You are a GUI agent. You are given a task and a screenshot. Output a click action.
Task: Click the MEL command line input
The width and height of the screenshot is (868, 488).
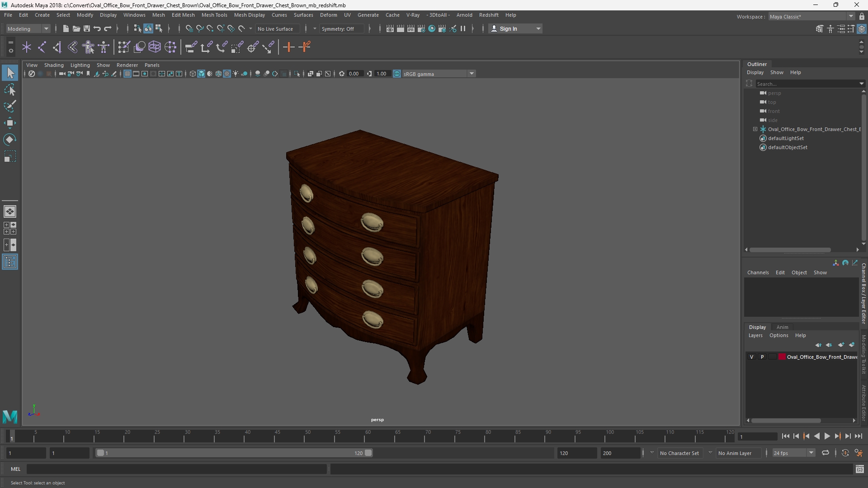coord(176,469)
